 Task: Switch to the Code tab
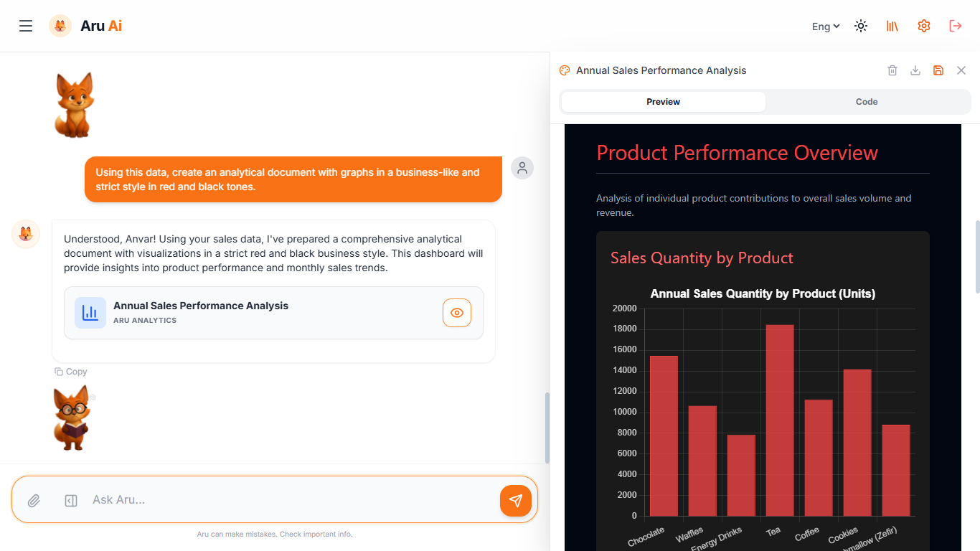(x=867, y=102)
